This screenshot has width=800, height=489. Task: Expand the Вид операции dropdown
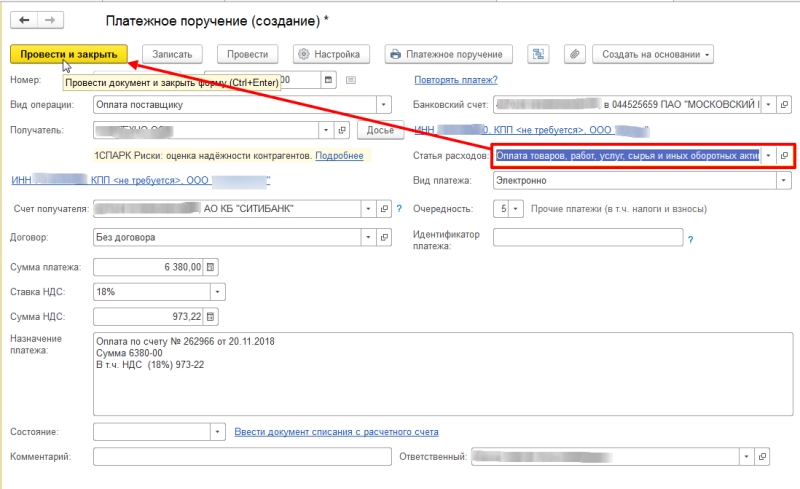coord(384,105)
